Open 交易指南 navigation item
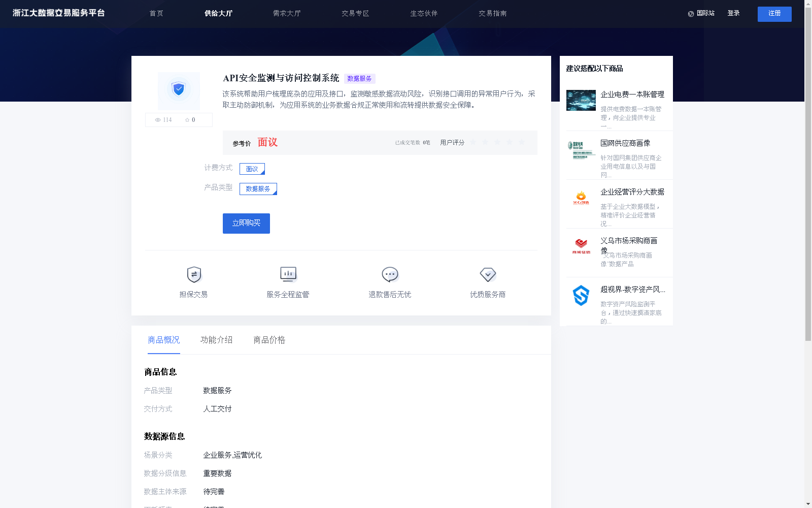Image resolution: width=812 pixels, height=508 pixels. click(492, 13)
